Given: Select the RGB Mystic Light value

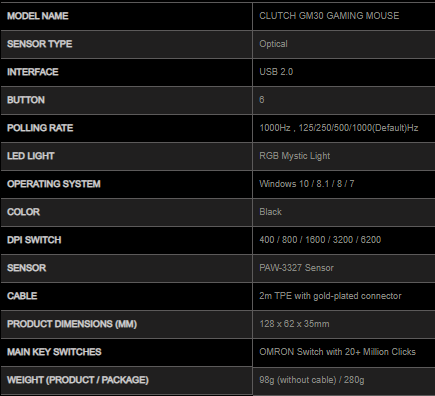Looking at the screenshot, I should [x=295, y=156].
